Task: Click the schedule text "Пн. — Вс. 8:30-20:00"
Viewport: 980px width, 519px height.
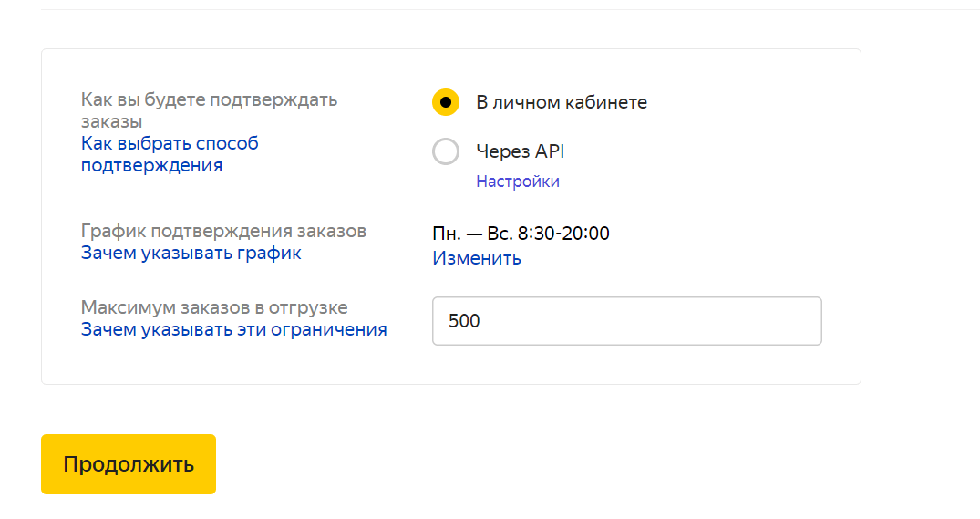Action: [521, 234]
